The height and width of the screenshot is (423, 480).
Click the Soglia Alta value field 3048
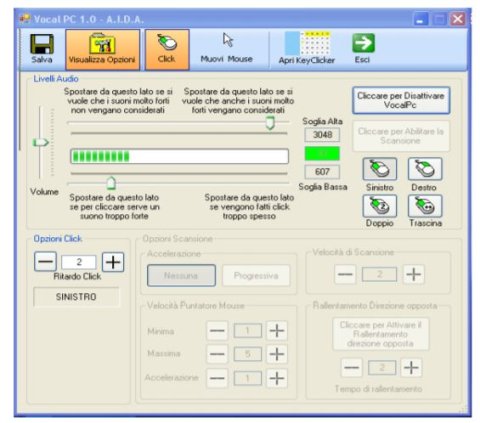pos(322,135)
